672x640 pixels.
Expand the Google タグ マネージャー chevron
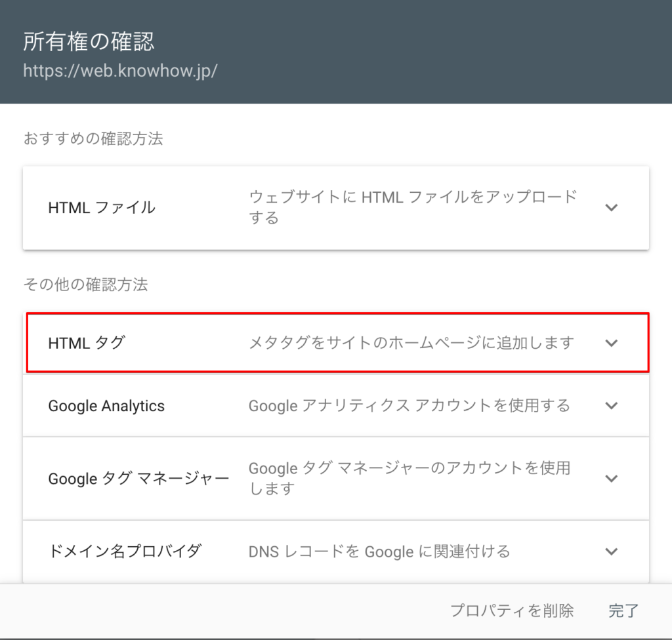pyautogui.click(x=611, y=479)
